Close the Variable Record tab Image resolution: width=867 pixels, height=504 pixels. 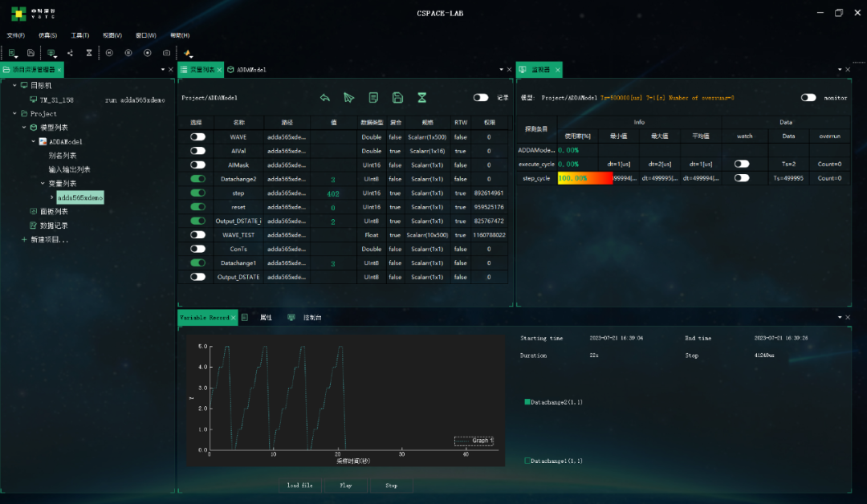(234, 317)
